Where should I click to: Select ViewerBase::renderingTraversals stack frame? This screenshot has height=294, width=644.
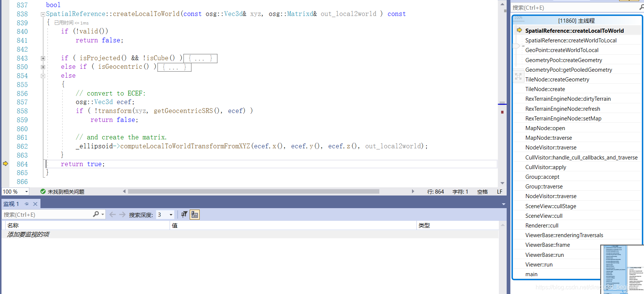coord(564,235)
